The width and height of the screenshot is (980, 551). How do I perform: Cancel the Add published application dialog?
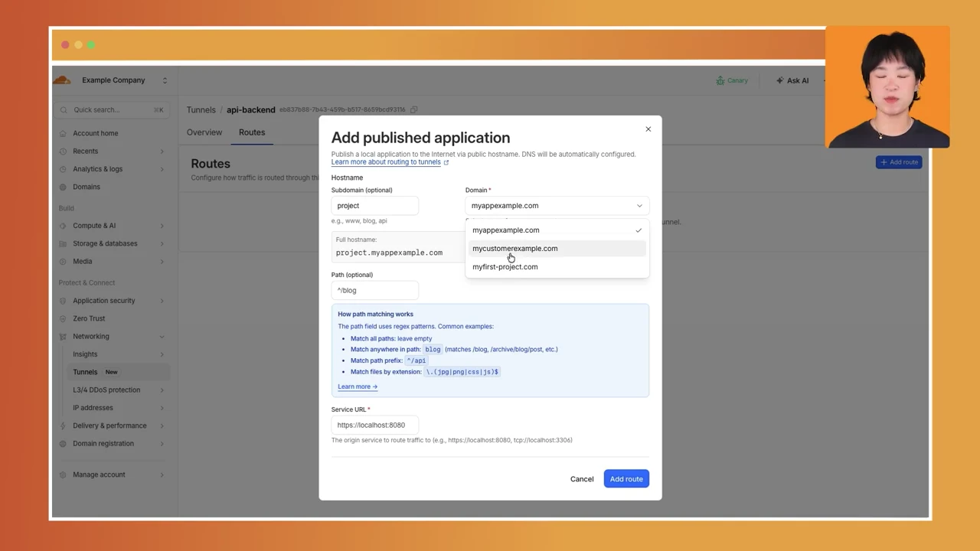pos(582,479)
